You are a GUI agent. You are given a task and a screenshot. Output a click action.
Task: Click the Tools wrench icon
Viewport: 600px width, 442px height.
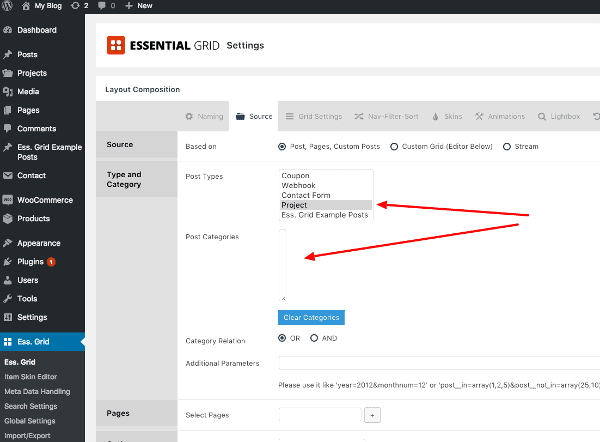(8, 298)
